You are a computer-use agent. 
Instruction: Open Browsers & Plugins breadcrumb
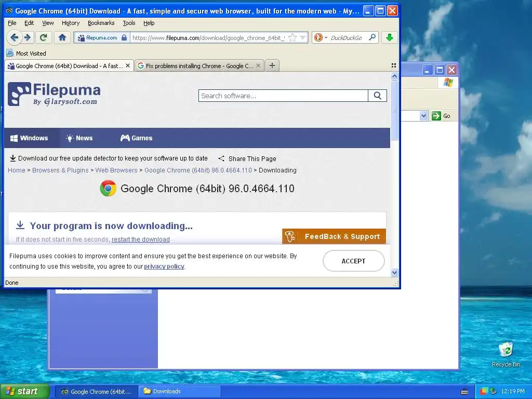pyautogui.click(x=60, y=170)
